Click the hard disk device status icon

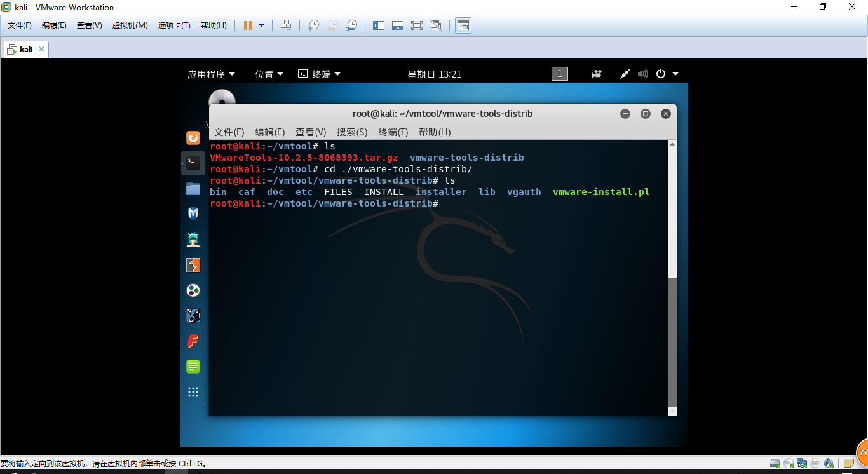click(x=775, y=464)
